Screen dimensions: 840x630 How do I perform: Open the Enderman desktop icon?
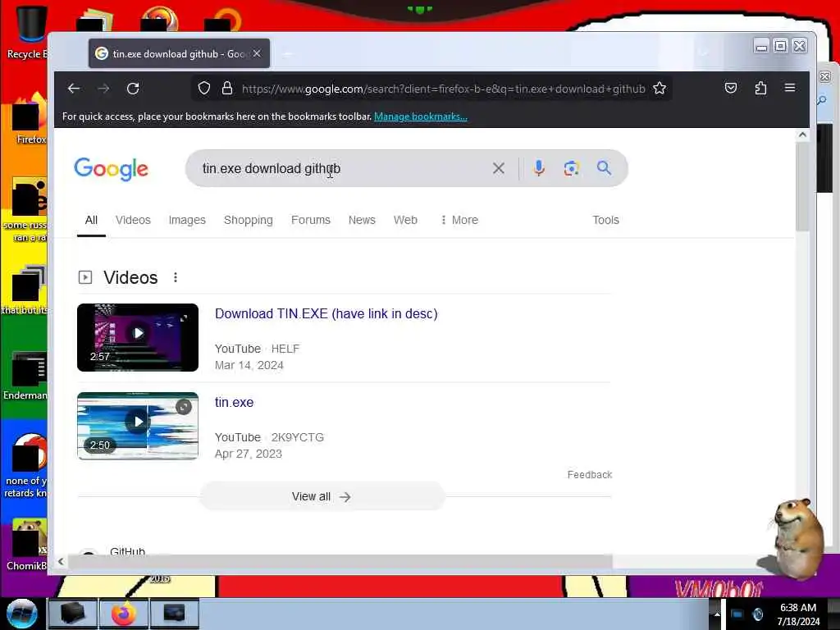pyautogui.click(x=27, y=375)
